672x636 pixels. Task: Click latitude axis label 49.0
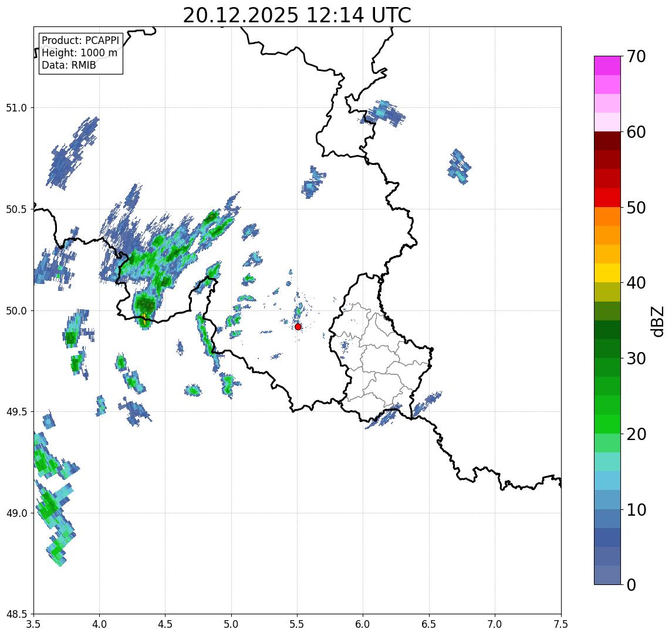tap(16, 513)
